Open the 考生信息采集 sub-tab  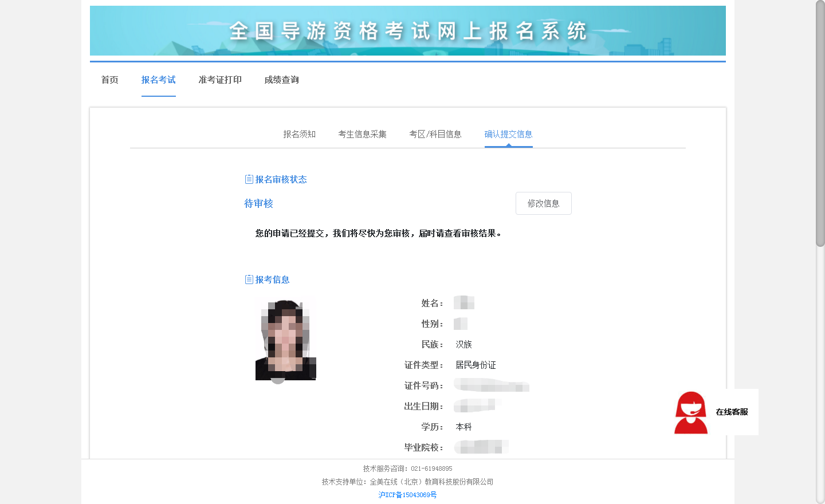pyautogui.click(x=362, y=134)
